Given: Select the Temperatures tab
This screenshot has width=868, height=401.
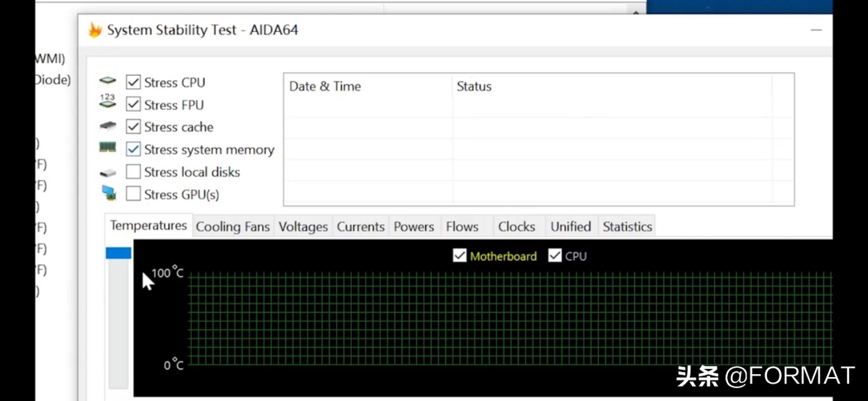Looking at the screenshot, I should (148, 226).
